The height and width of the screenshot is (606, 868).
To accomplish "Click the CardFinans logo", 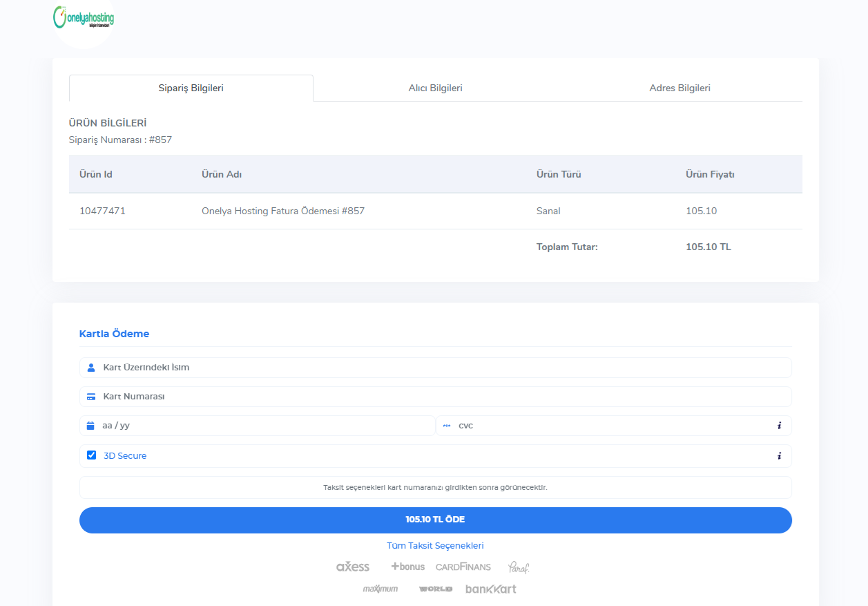I will [463, 567].
